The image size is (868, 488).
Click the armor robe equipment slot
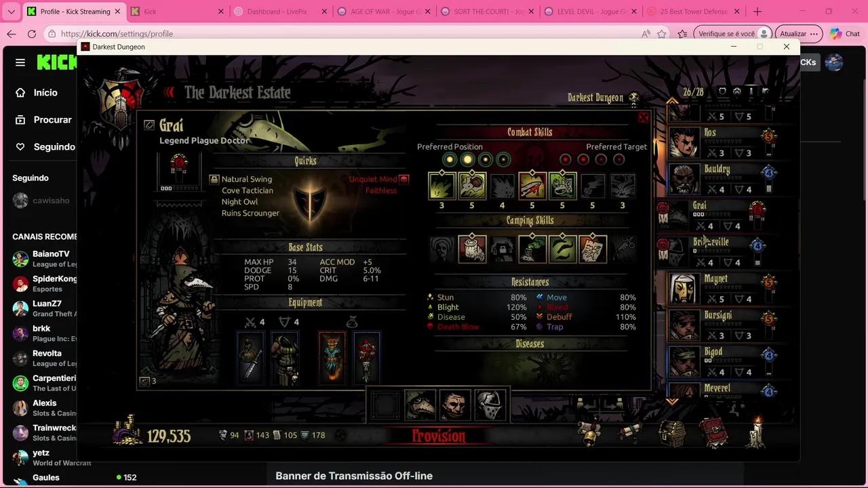pyautogui.click(x=285, y=358)
